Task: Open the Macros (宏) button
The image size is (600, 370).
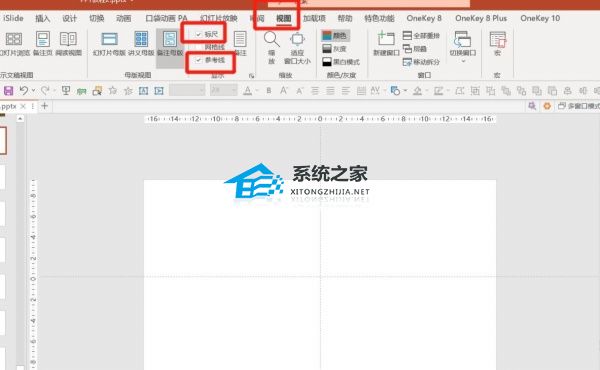Action: (497, 44)
